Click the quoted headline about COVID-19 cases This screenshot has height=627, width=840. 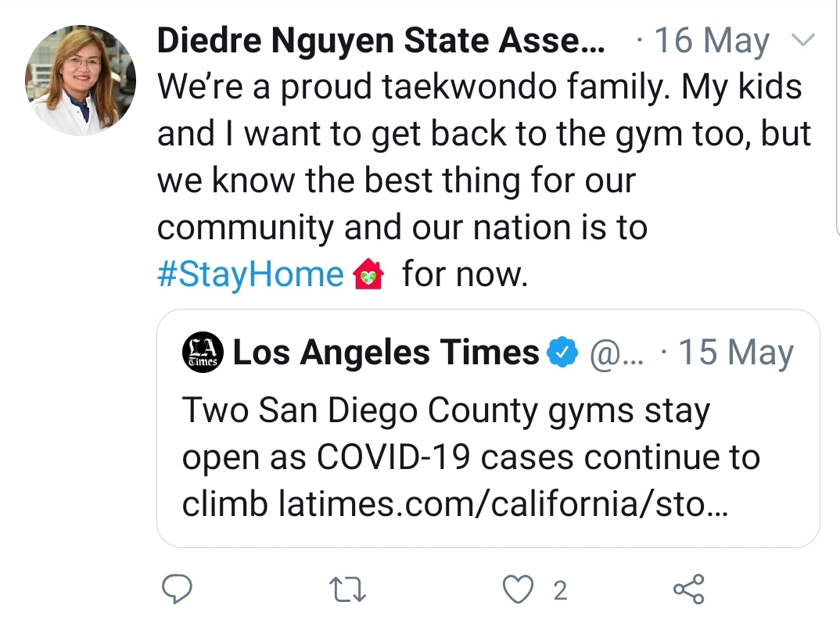point(469,457)
